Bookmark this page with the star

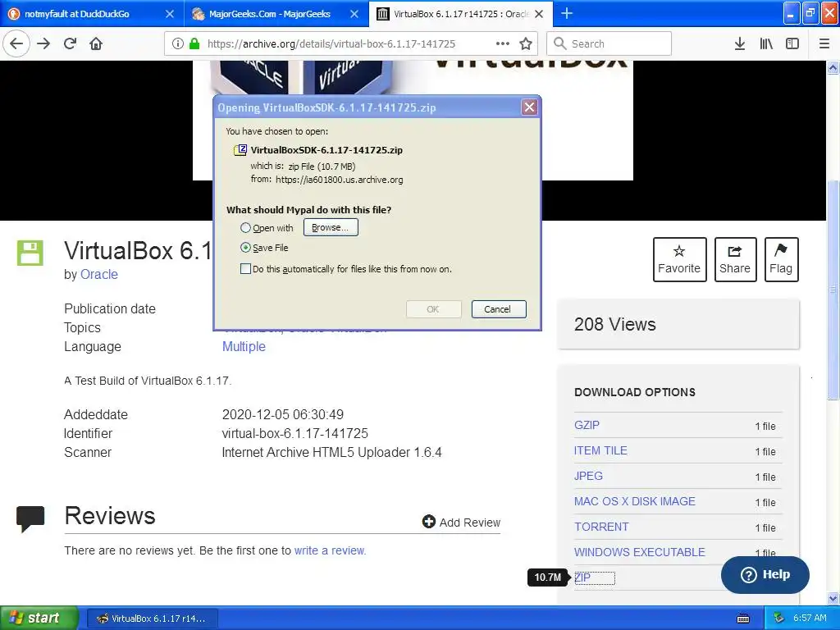tap(526, 43)
